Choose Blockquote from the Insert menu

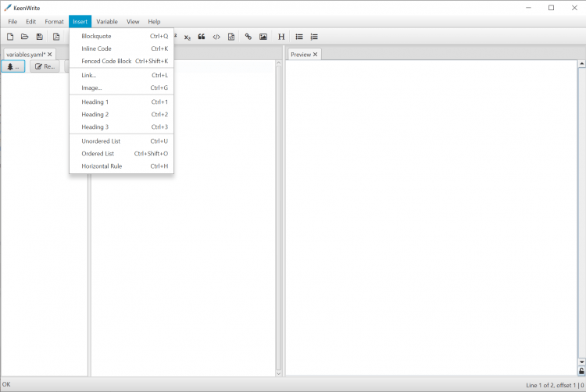point(121,36)
